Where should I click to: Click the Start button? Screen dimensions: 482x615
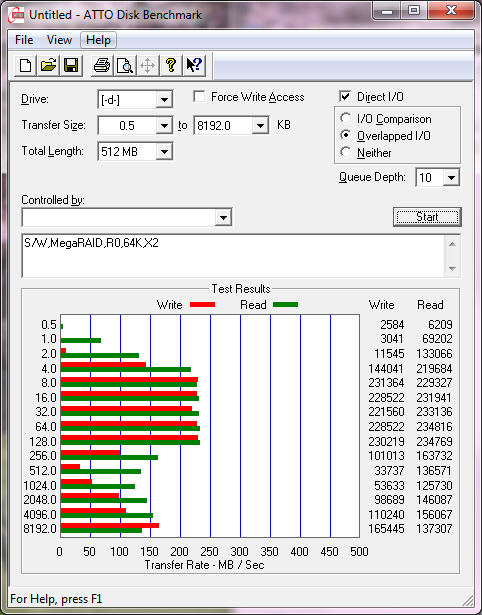pos(427,217)
